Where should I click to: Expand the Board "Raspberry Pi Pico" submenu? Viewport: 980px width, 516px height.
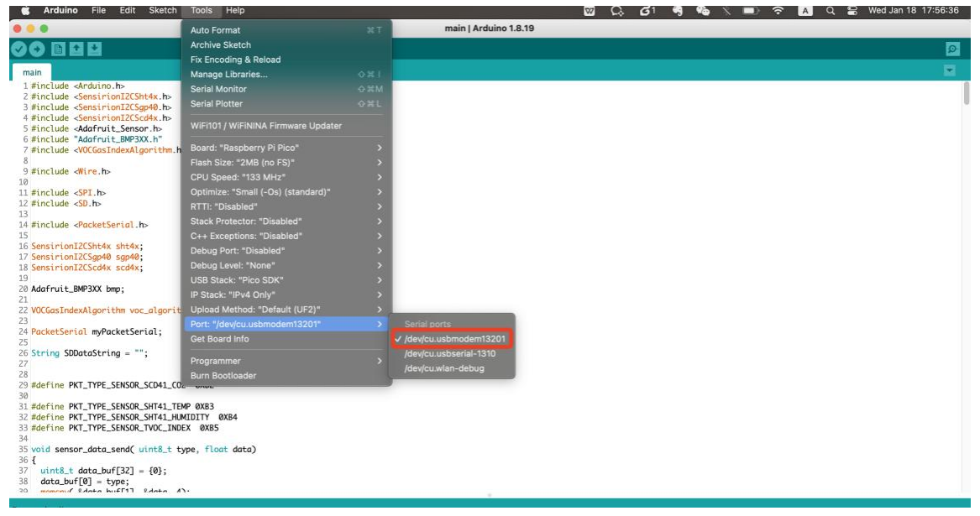click(286, 148)
